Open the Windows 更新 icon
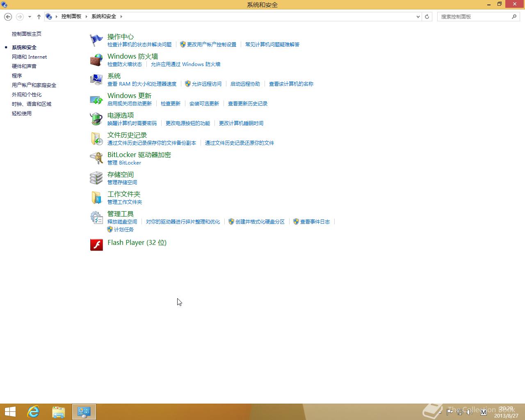525x420 pixels. (96, 99)
